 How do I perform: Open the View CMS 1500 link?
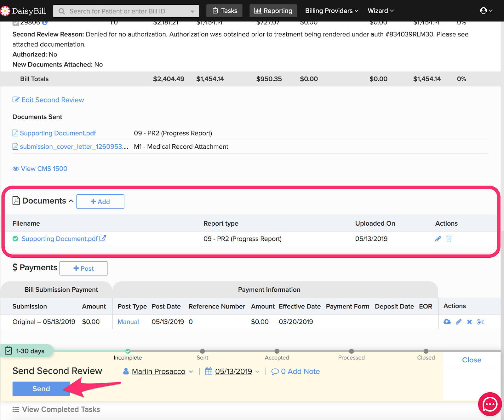point(44,169)
